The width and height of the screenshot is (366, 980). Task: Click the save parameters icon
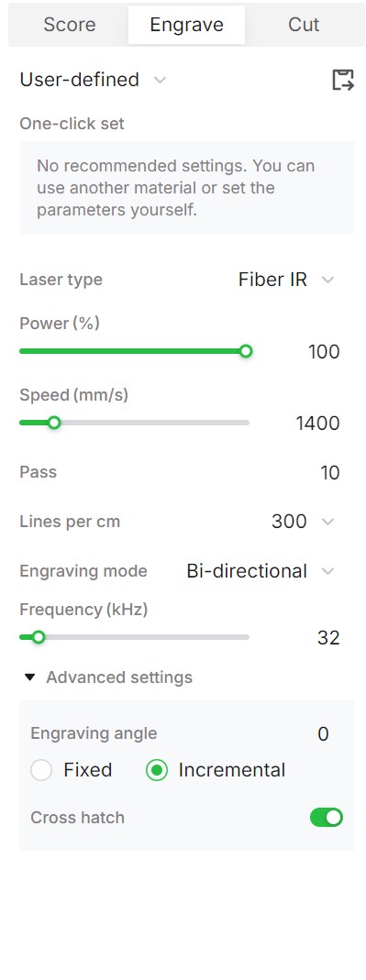point(342,80)
